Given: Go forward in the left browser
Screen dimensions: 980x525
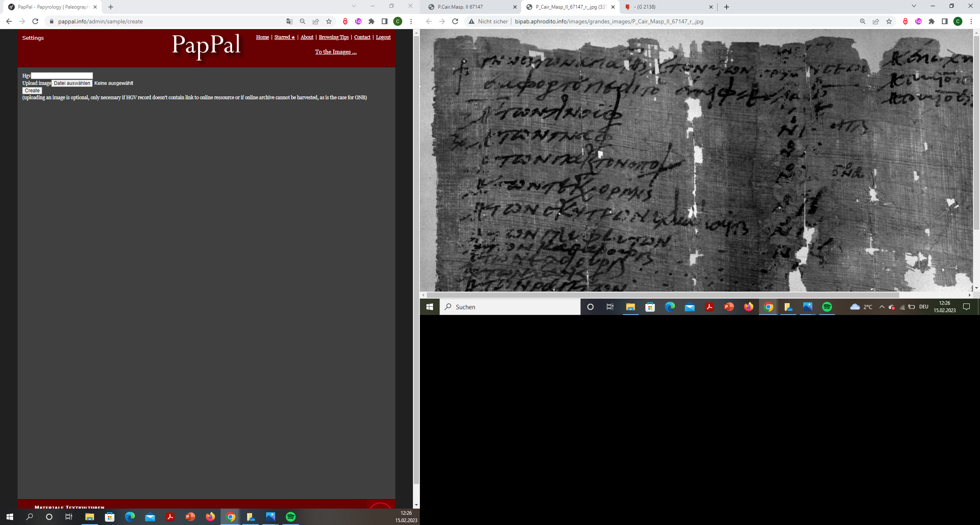Looking at the screenshot, I should point(22,21).
